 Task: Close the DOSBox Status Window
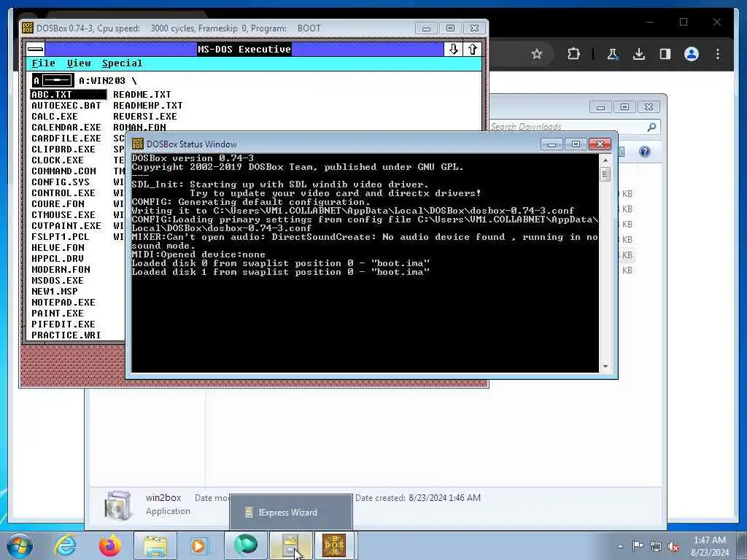600,144
